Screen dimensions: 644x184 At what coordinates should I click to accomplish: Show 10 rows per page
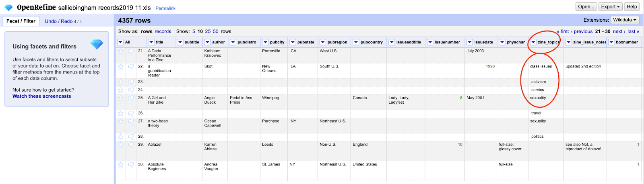200,31
